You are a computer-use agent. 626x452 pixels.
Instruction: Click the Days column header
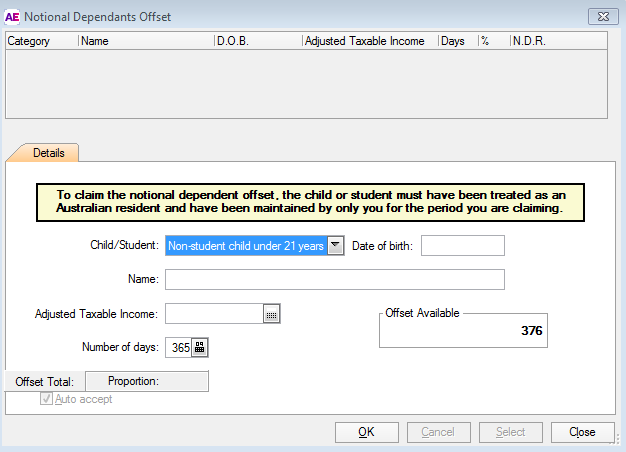pos(456,41)
